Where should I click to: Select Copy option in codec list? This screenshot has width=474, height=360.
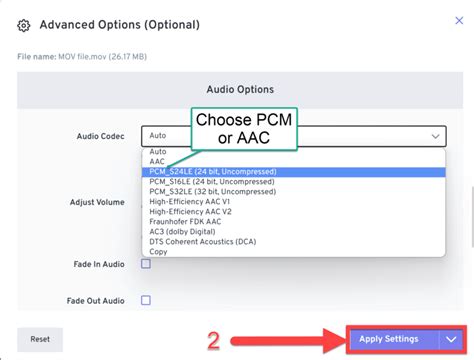click(x=293, y=252)
